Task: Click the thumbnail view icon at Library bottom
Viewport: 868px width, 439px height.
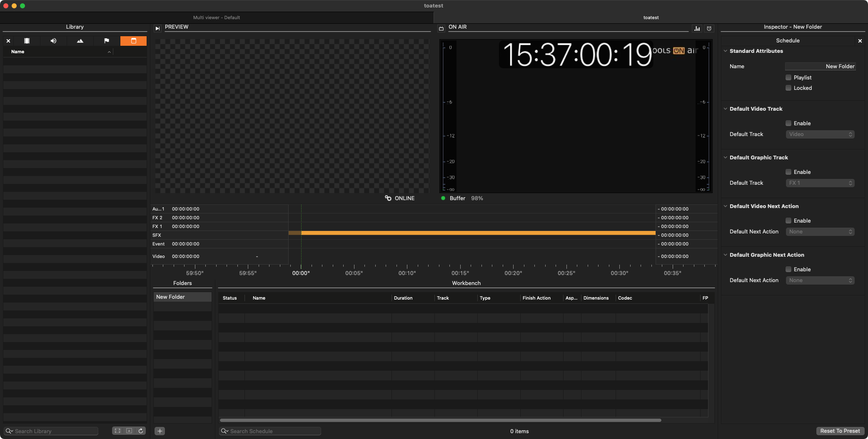Action: coord(129,431)
